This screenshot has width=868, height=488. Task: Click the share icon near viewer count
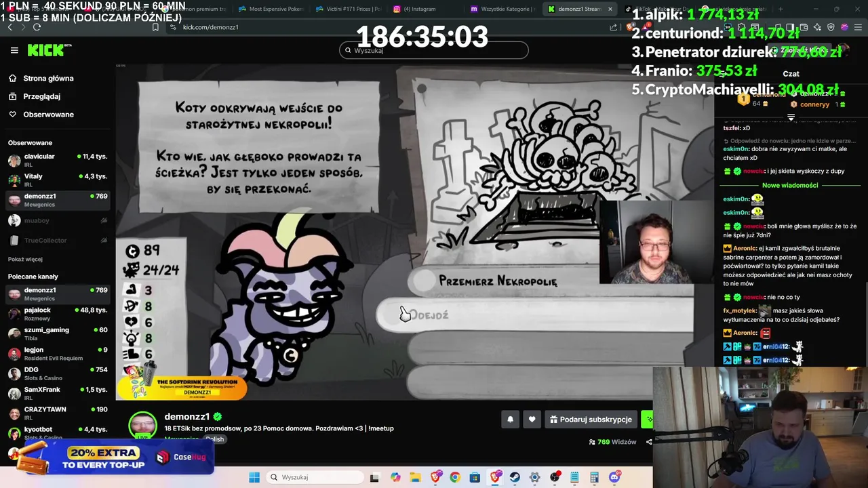point(649,442)
